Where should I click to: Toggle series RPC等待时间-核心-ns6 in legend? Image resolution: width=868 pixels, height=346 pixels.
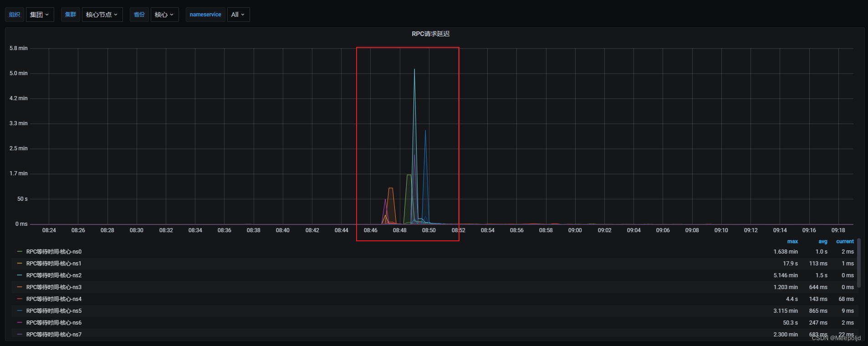pos(54,323)
